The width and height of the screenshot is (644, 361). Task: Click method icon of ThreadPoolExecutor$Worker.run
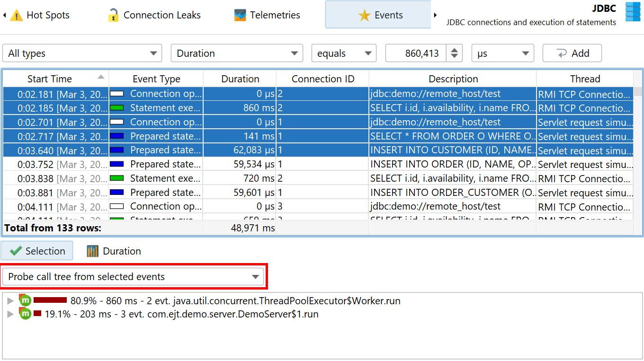click(25, 300)
